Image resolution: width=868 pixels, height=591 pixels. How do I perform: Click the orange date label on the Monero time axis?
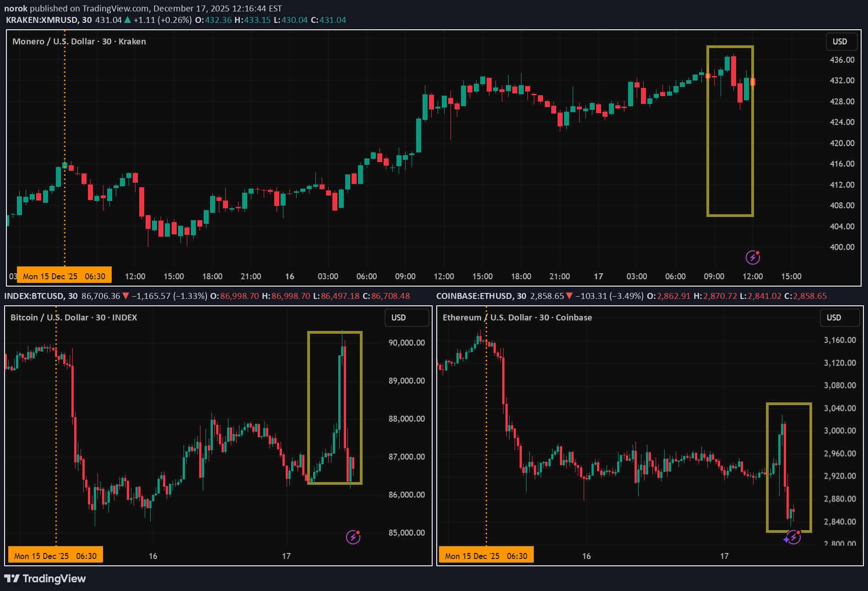(64, 276)
